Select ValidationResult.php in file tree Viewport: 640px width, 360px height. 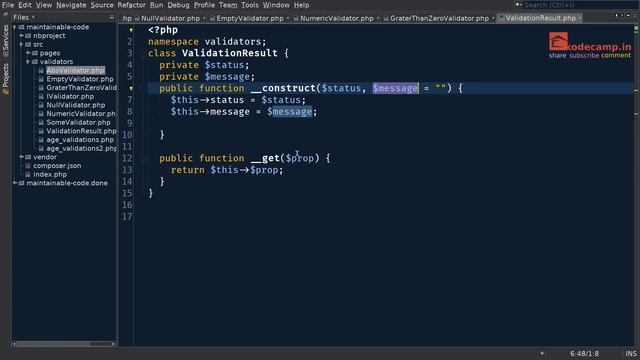(x=81, y=131)
